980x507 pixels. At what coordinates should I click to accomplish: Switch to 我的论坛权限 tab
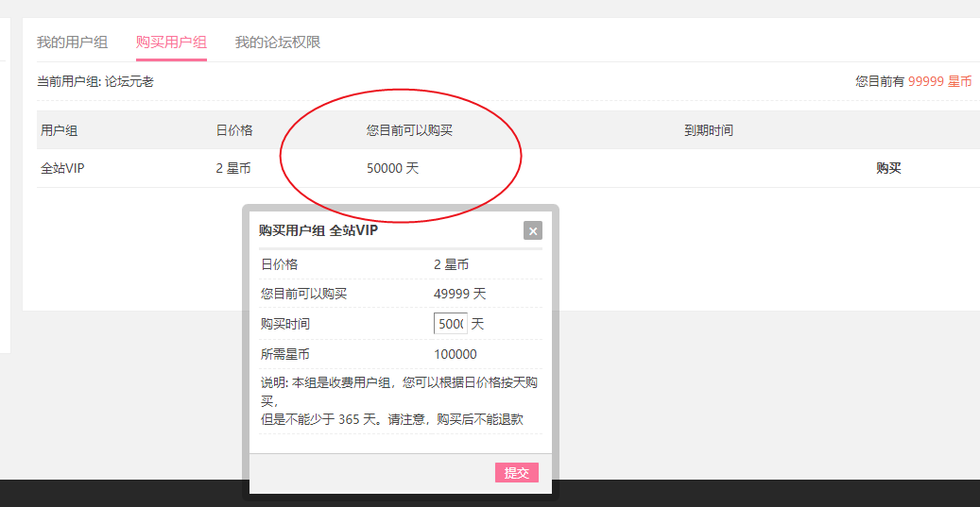click(278, 42)
